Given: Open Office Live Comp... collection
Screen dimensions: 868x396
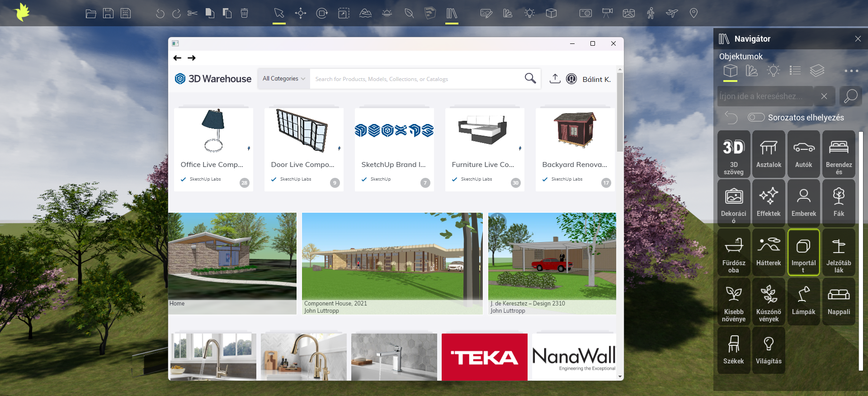Looking at the screenshot, I should pyautogui.click(x=213, y=149).
